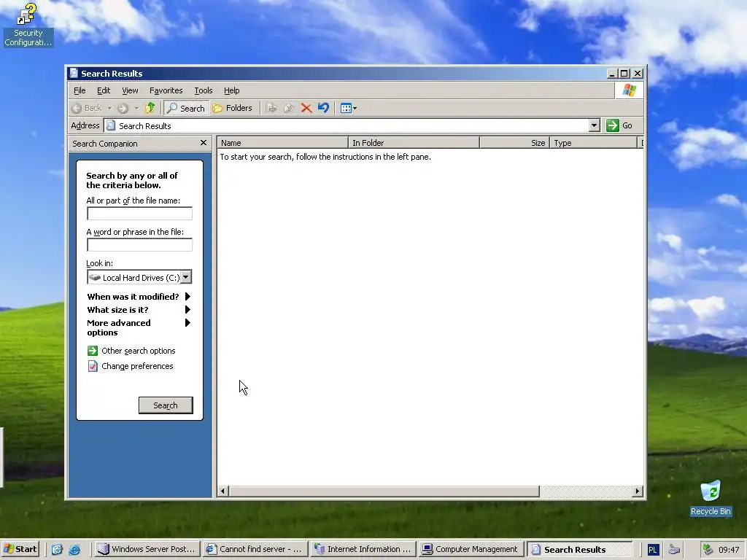The height and width of the screenshot is (560, 747).
Task: Click the Search Results taskbar button
Action: point(578,549)
